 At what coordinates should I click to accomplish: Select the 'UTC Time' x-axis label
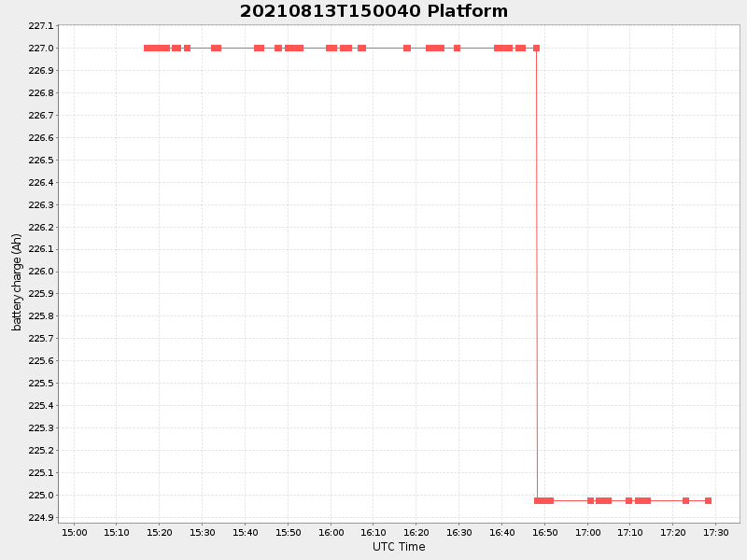click(399, 547)
